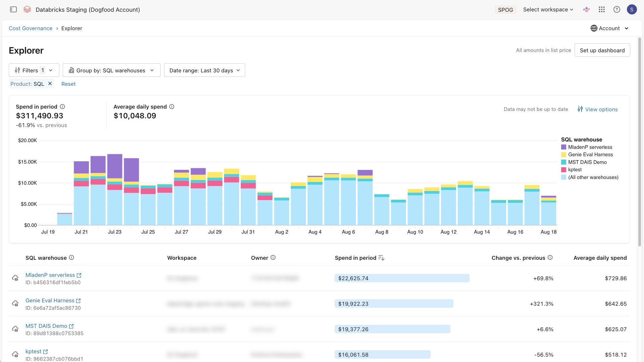Click the $729.86 average daily spend
The height and width of the screenshot is (362, 644).
616,278
